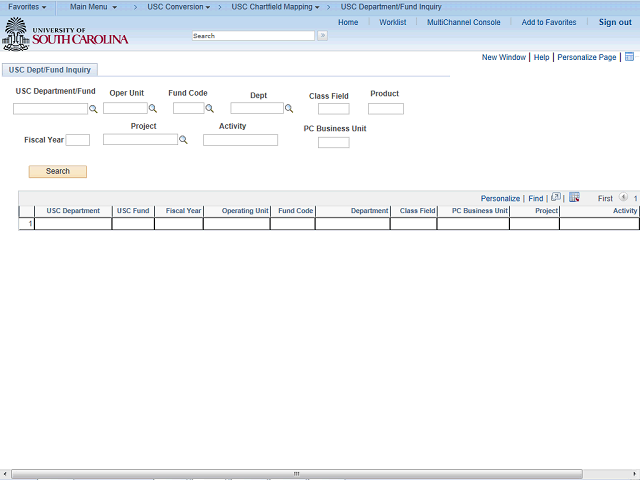The image size is (640, 480).
Task: Click the Fiscal Year input field
Action: [78, 140]
